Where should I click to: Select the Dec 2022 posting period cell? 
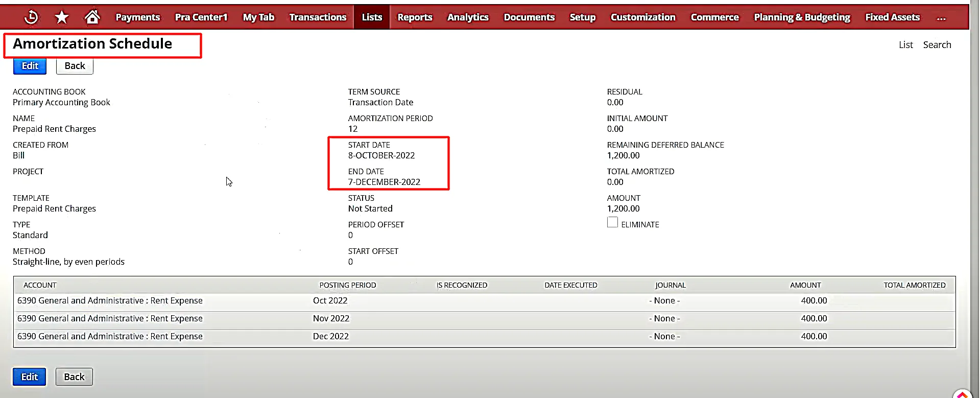click(330, 337)
